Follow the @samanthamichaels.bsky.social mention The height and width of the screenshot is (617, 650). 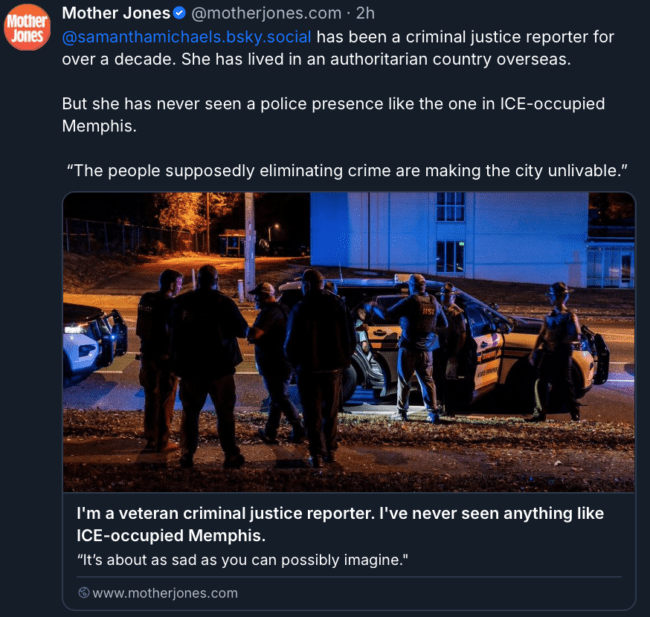[x=187, y=37]
